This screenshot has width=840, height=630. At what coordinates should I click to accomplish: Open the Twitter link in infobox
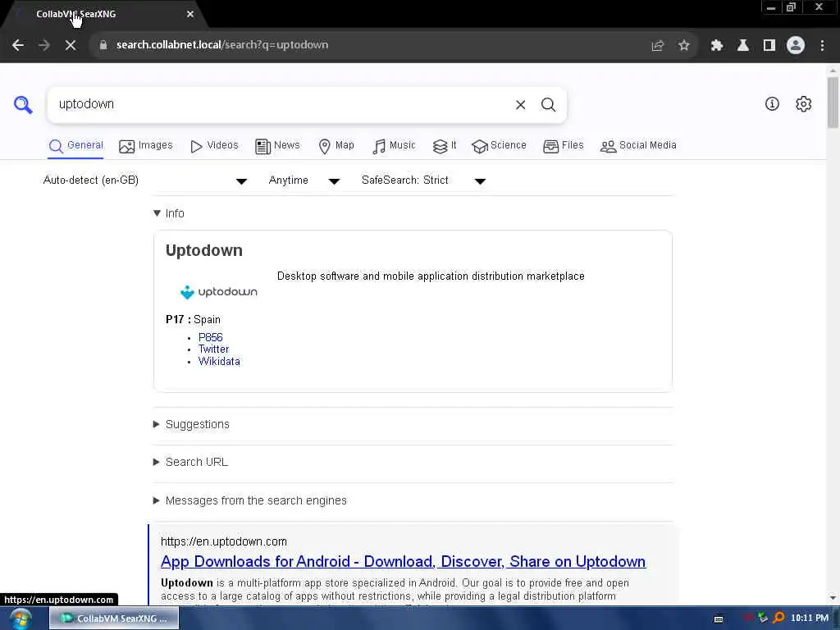(214, 349)
